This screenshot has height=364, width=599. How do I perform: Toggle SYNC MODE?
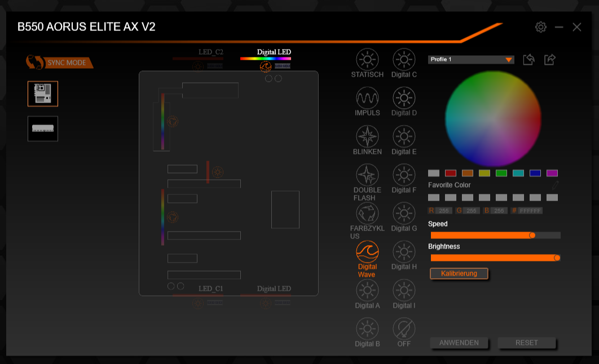(x=60, y=63)
